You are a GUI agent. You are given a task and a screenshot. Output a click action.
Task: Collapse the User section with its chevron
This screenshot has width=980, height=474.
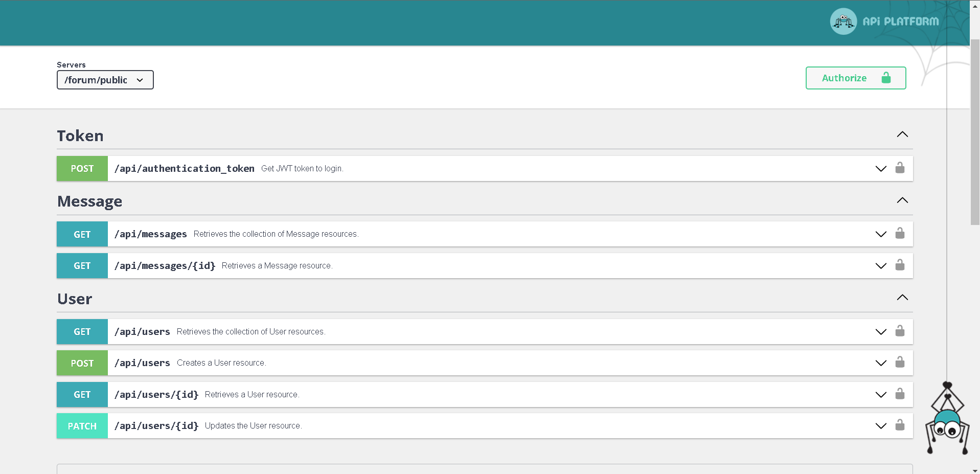pyautogui.click(x=902, y=297)
